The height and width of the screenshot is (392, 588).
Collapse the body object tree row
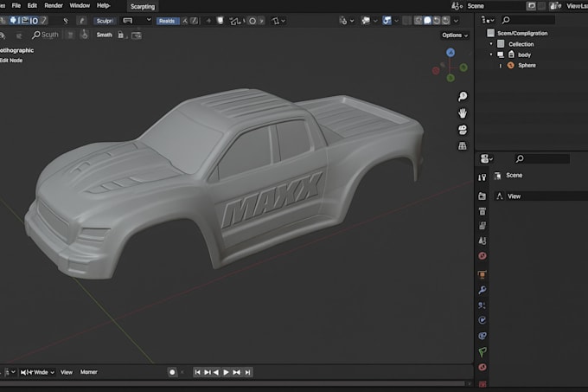(491, 55)
